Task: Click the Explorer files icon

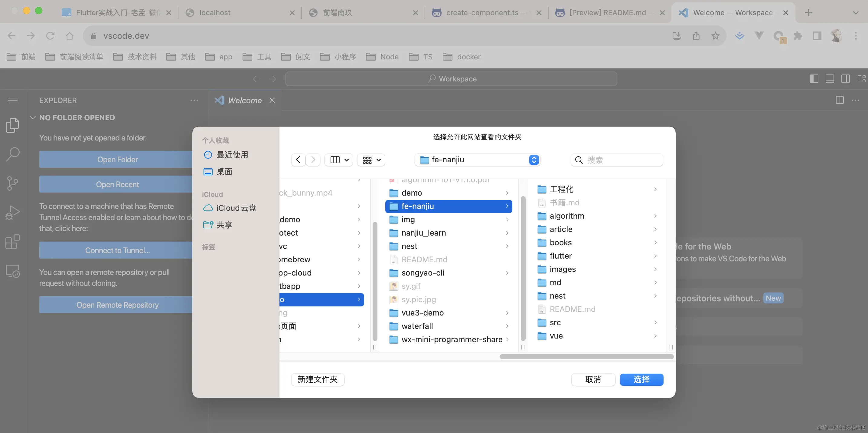Action: tap(13, 125)
